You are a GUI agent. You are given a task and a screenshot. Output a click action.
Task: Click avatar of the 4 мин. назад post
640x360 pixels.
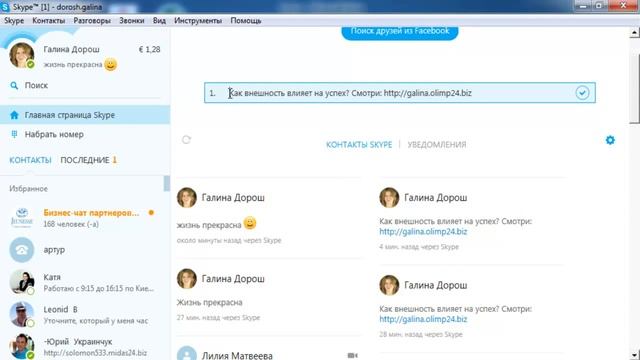[389, 198]
